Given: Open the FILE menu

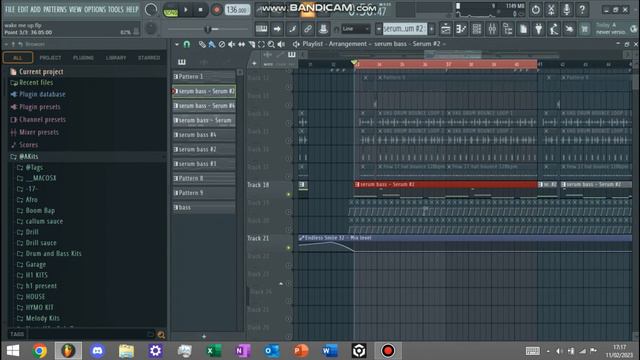Looking at the screenshot, I should 10,9.
